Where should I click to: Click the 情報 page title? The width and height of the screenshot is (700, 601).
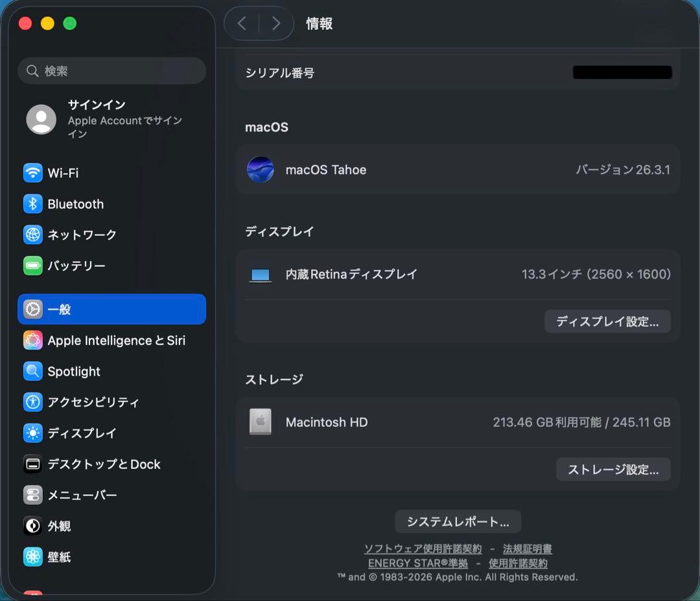tap(319, 23)
